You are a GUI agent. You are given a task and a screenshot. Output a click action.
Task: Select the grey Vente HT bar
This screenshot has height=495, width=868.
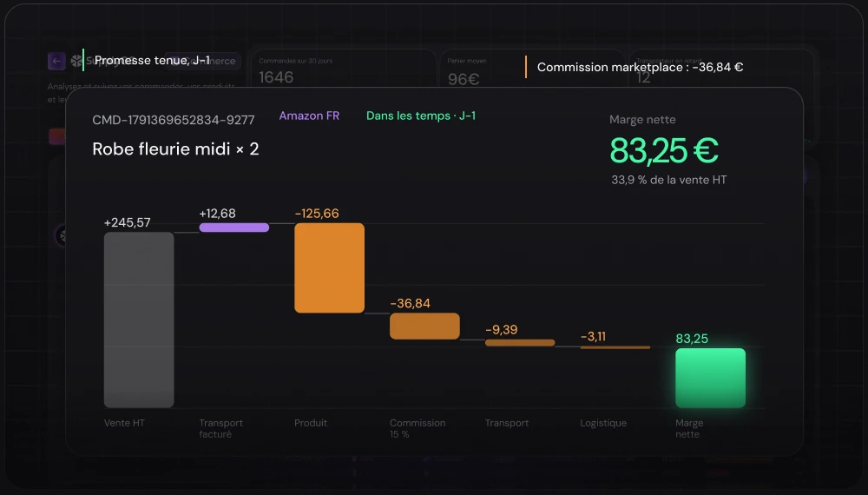pos(139,320)
